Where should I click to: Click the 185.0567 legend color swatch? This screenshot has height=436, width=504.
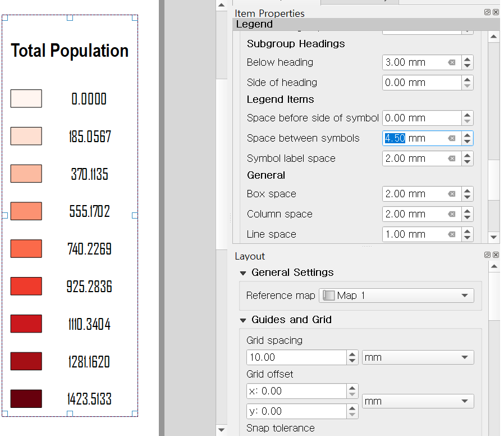coord(26,136)
